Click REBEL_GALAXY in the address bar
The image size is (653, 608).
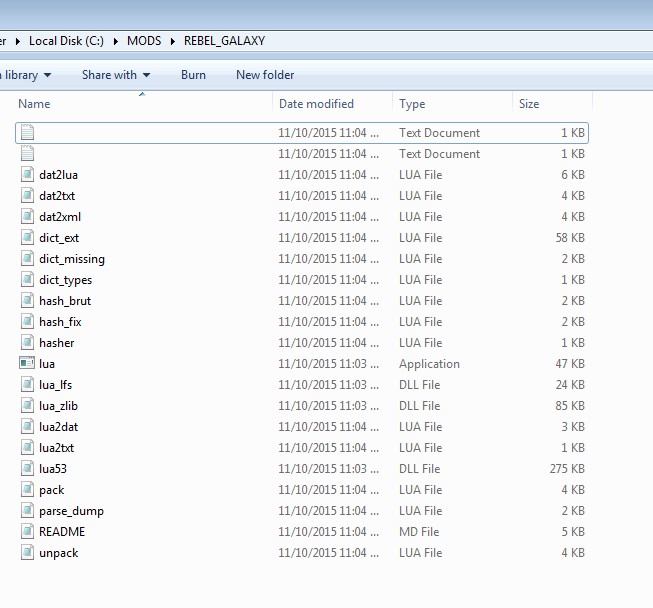pos(224,41)
